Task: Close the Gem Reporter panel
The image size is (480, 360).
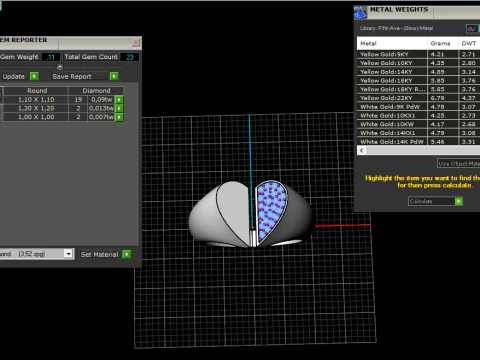Action: pos(136,42)
